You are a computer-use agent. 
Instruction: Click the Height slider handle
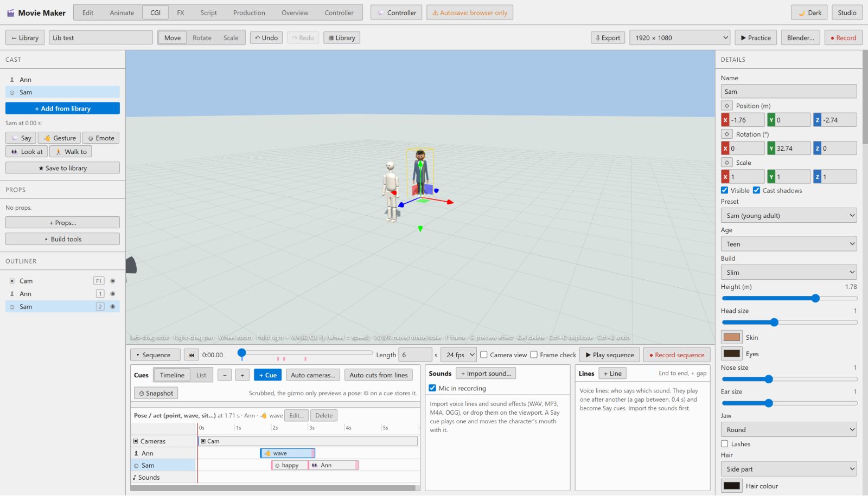(x=815, y=298)
